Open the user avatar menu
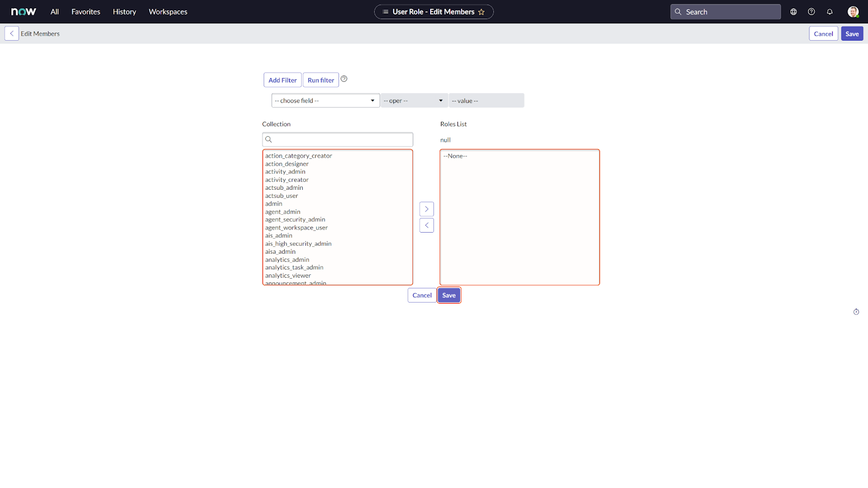This screenshot has width=868, height=488. (x=853, y=12)
